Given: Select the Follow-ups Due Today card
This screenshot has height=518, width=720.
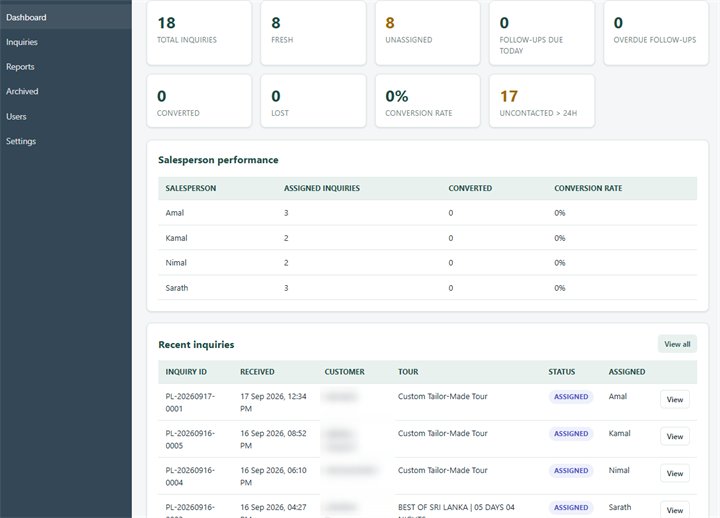Looking at the screenshot, I should [542, 33].
